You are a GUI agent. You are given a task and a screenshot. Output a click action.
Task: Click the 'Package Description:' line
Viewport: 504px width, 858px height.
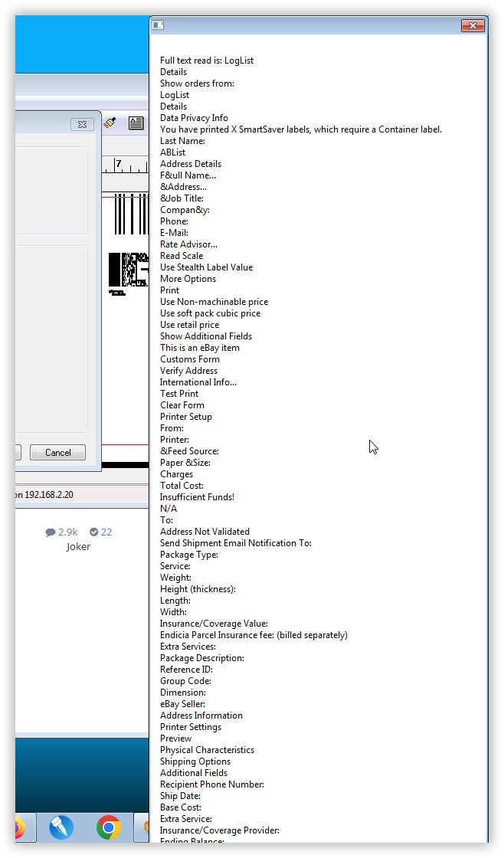coord(202,658)
